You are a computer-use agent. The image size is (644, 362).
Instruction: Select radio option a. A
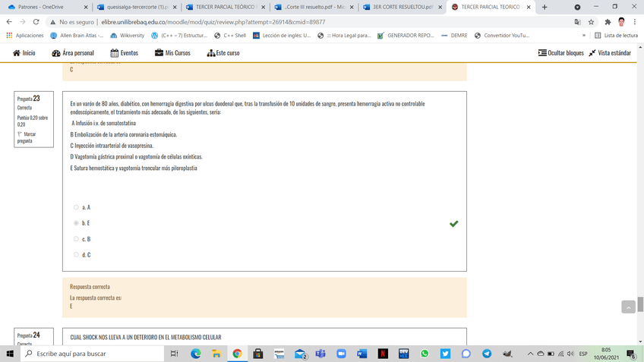[x=76, y=207]
